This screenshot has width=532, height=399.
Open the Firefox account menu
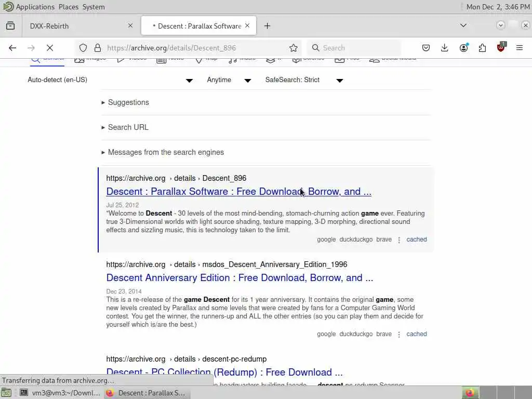tap(464, 47)
